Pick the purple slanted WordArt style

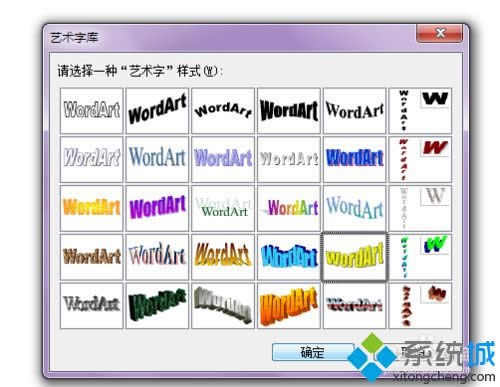click(x=157, y=208)
